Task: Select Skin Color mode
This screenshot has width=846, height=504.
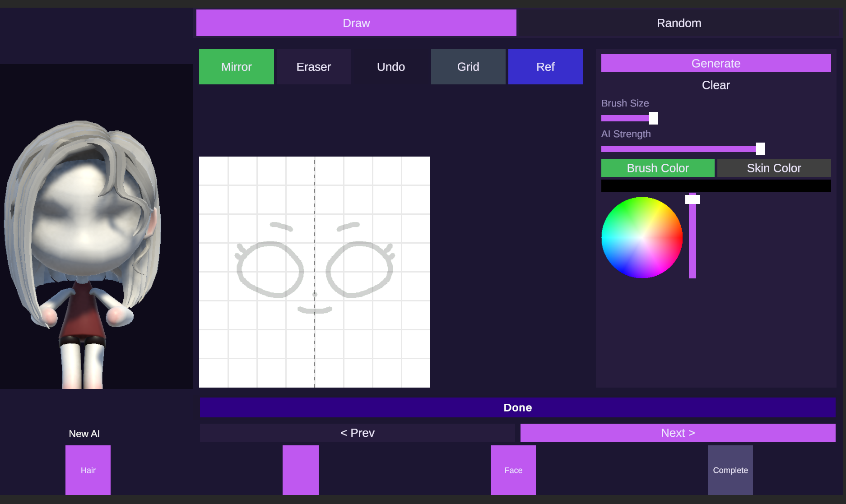Action: (774, 168)
